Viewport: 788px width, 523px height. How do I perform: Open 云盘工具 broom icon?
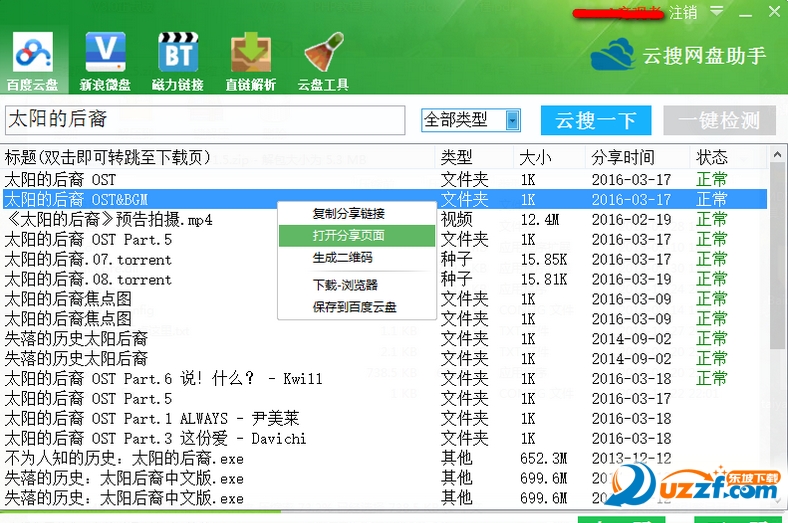[x=323, y=61]
